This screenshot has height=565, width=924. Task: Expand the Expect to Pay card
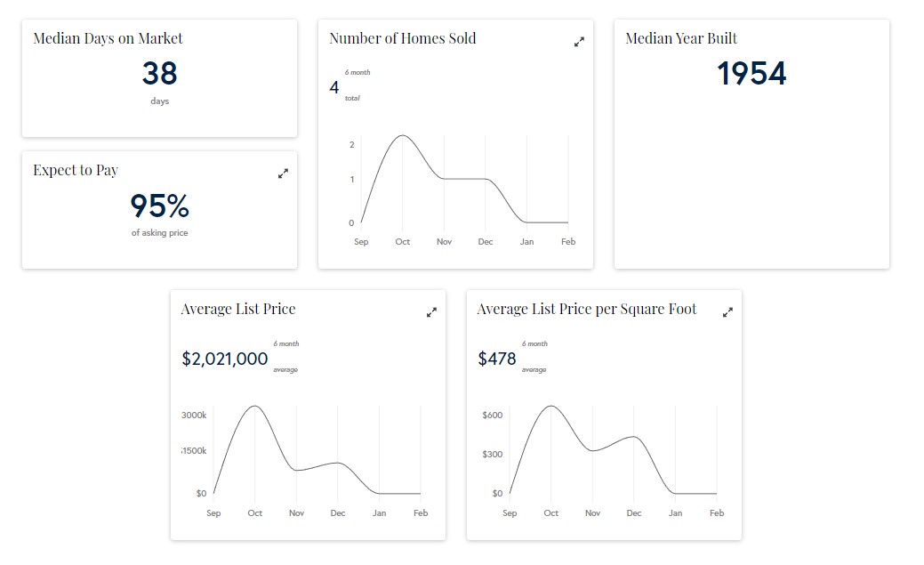coord(283,174)
